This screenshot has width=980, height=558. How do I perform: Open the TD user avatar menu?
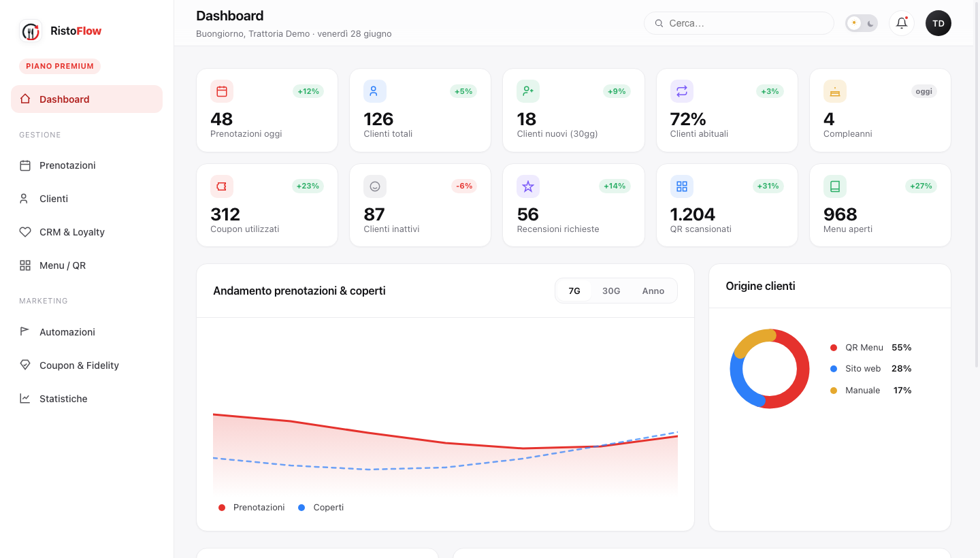point(938,23)
